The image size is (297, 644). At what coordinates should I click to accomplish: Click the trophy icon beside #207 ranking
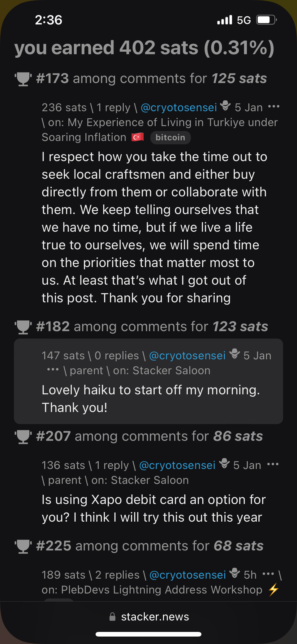tap(23, 437)
